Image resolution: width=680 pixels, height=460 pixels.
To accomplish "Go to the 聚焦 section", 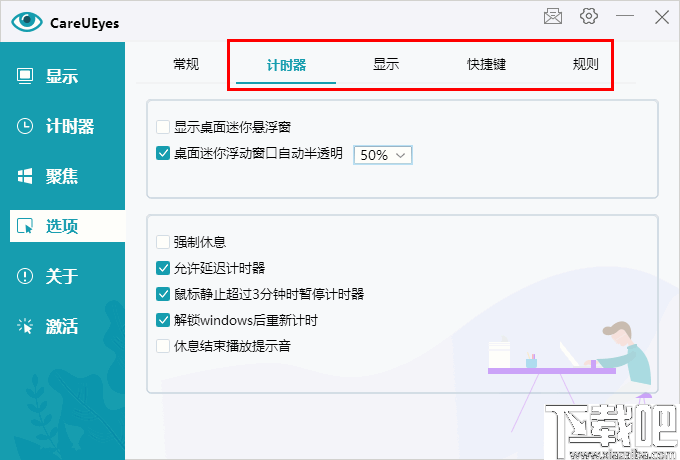I will pyautogui.click(x=62, y=176).
